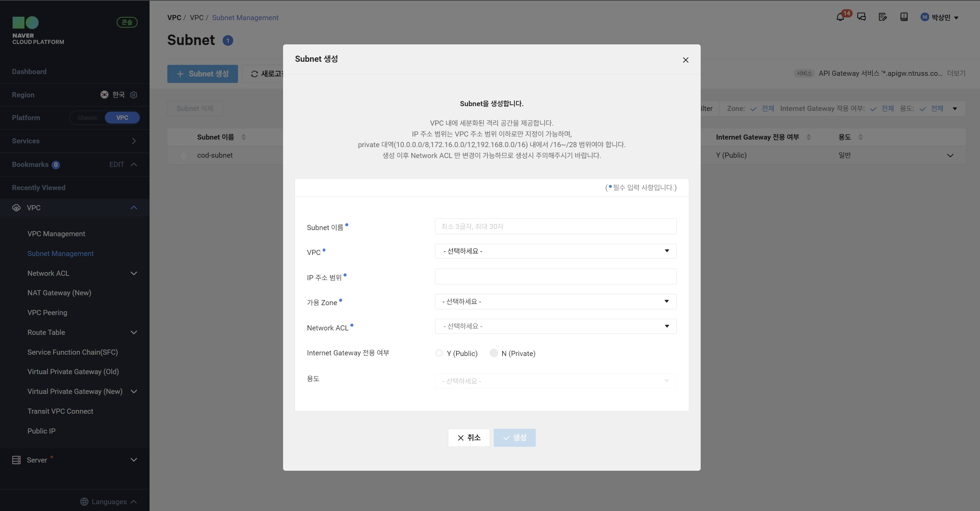This screenshot has height=511, width=980.
Task: Open the VPC selection dropdown
Action: pyautogui.click(x=556, y=251)
